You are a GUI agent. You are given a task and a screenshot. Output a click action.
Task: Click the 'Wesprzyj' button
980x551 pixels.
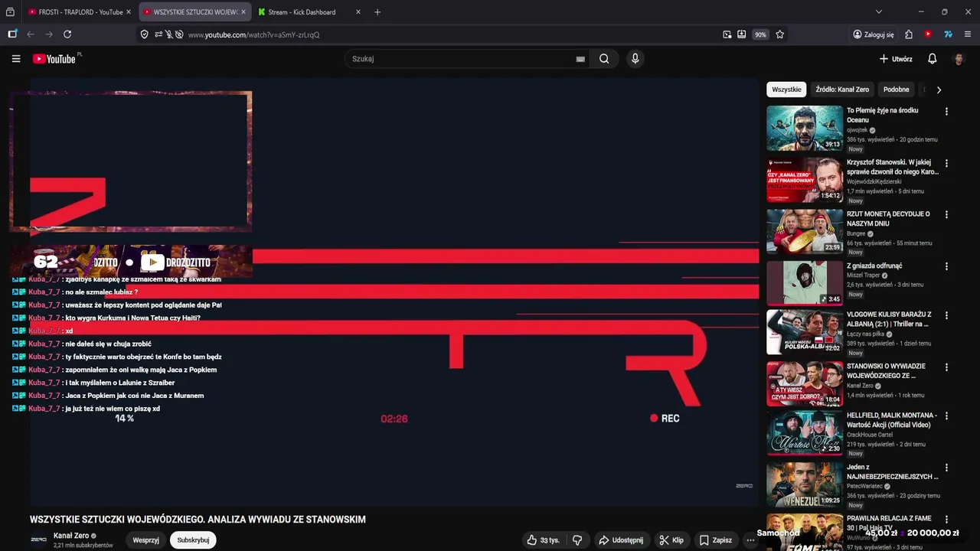pyautogui.click(x=145, y=540)
